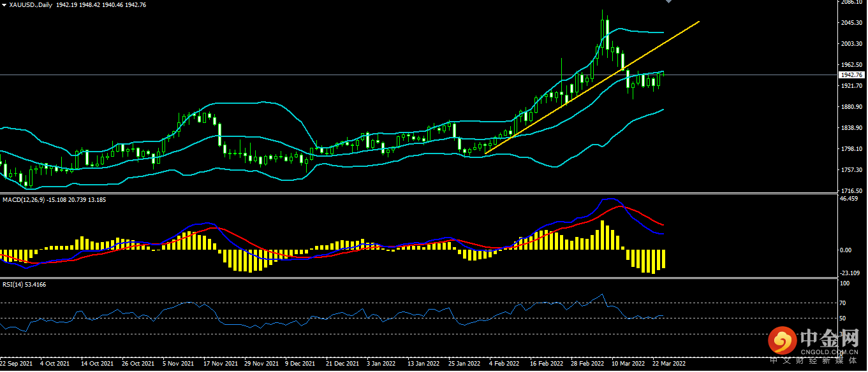Click the 3 Jan 2022 date label
Image resolution: width=868 pixels, height=372 pixels.
(x=381, y=364)
